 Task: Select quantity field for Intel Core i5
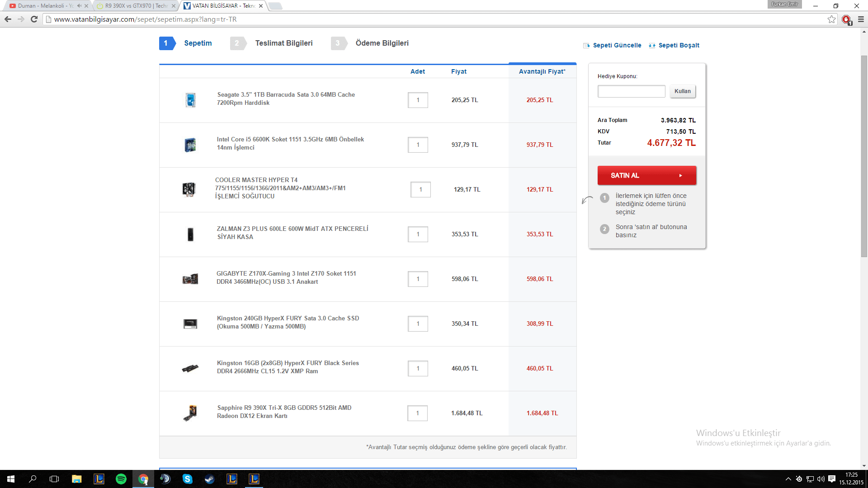coord(418,145)
